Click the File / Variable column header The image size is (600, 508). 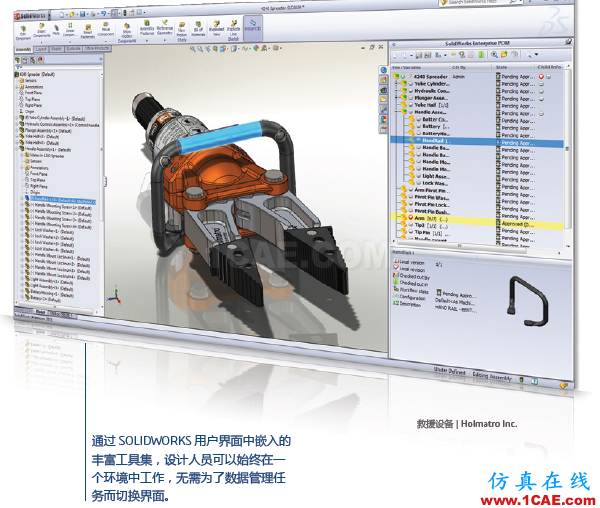[406, 68]
